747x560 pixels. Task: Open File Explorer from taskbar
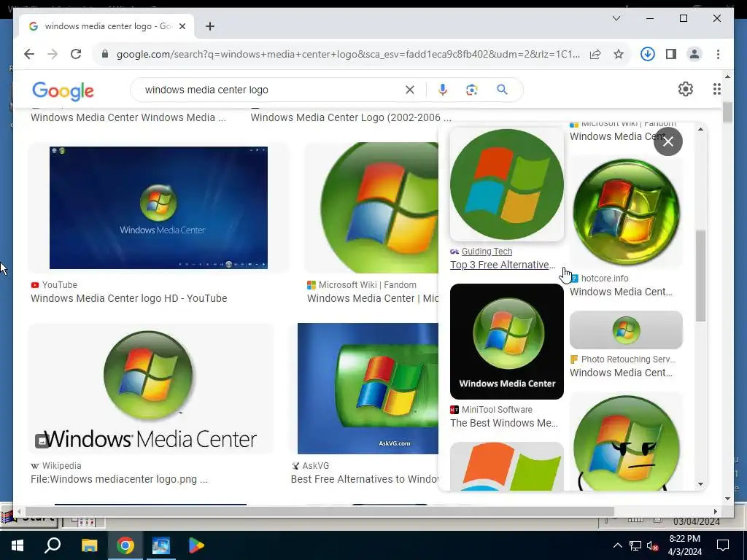89,545
